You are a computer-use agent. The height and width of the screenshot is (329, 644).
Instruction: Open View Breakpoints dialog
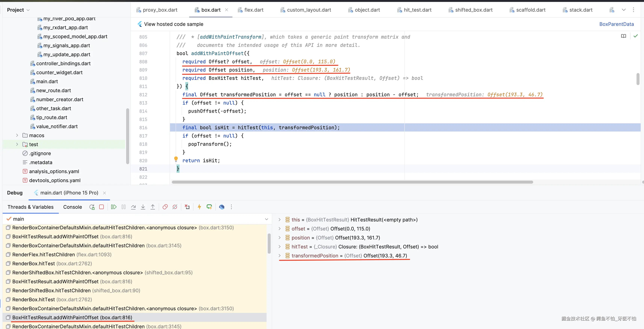point(165,207)
